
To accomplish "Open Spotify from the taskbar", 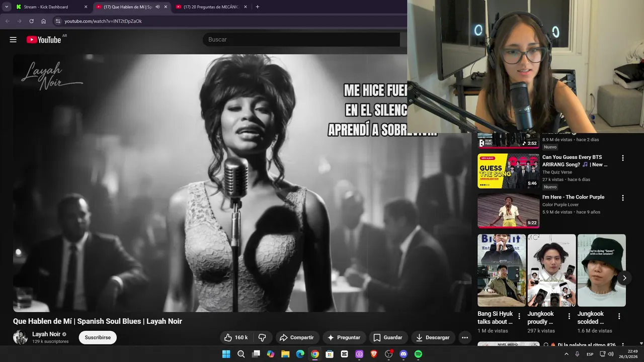I will coord(418,354).
